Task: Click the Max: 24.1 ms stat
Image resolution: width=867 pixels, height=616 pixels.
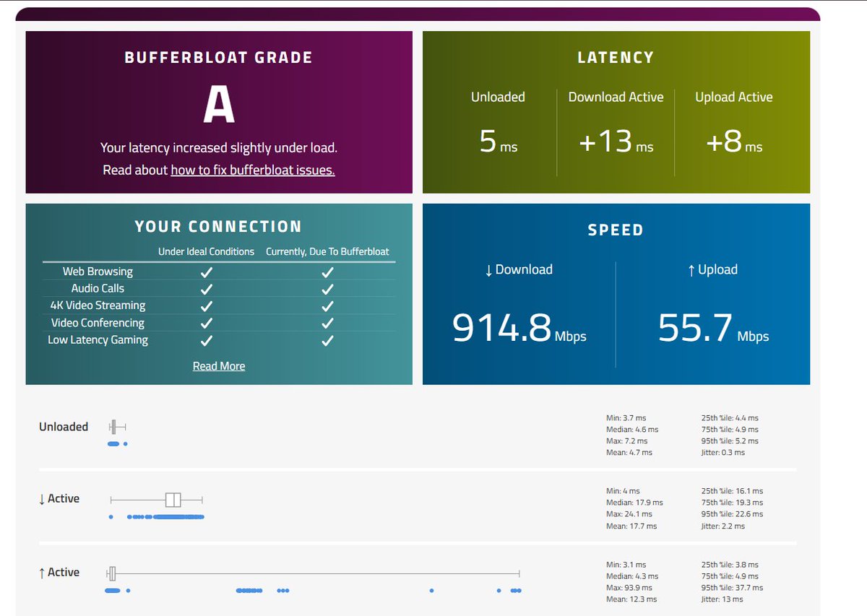Action: tap(629, 514)
